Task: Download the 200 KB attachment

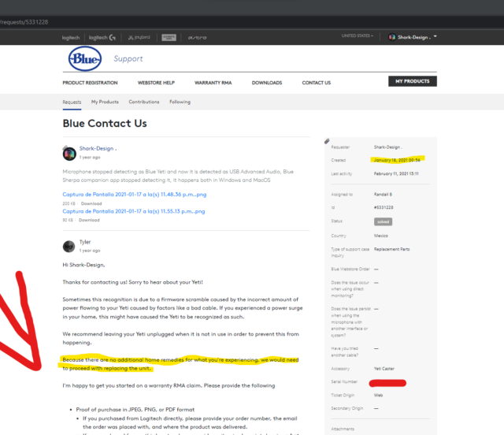Action: click(x=91, y=203)
